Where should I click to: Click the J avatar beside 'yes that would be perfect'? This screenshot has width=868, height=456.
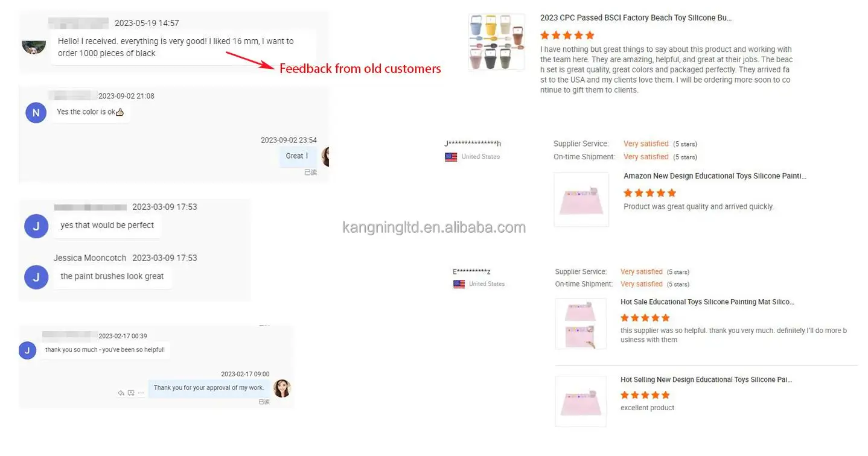[x=36, y=226]
